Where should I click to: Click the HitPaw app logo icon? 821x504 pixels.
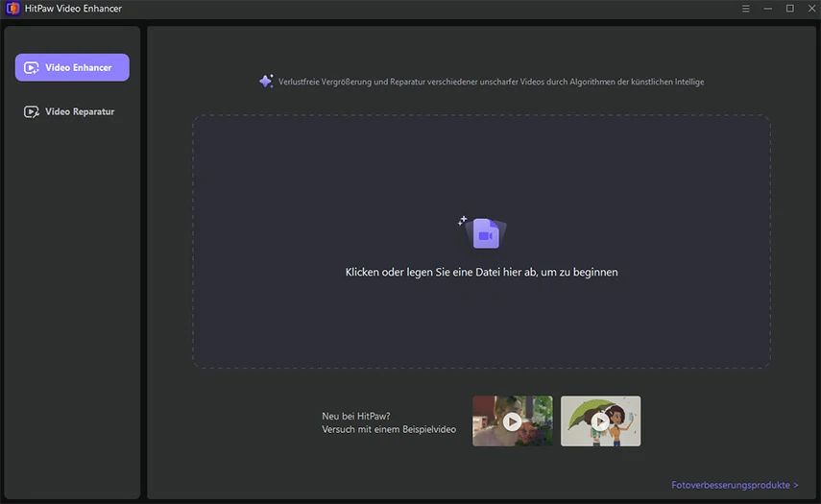[x=12, y=9]
